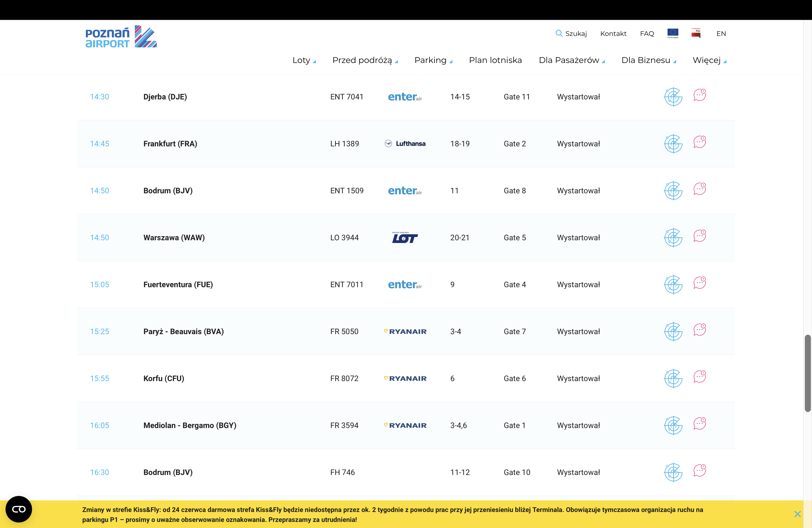
Task: Expand the Dla Biznesu menu
Action: [x=648, y=60]
